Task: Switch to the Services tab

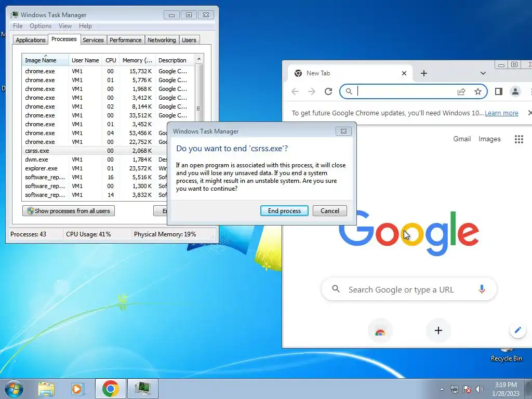Action: click(x=93, y=40)
